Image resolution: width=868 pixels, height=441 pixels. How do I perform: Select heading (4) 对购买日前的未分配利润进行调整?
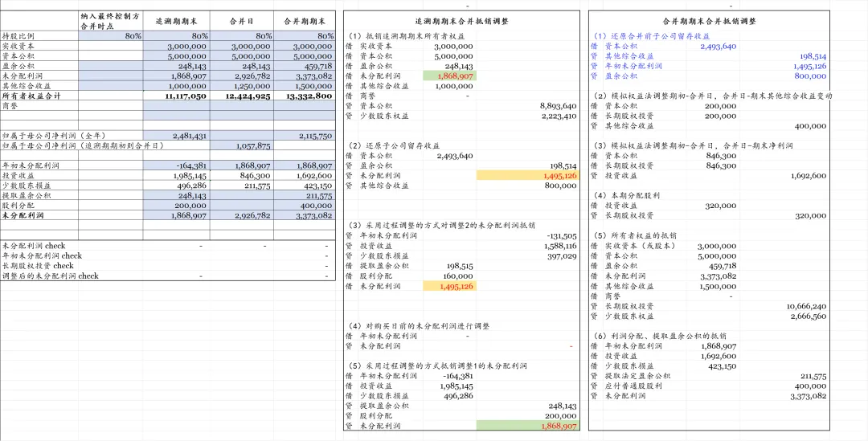(x=420, y=326)
